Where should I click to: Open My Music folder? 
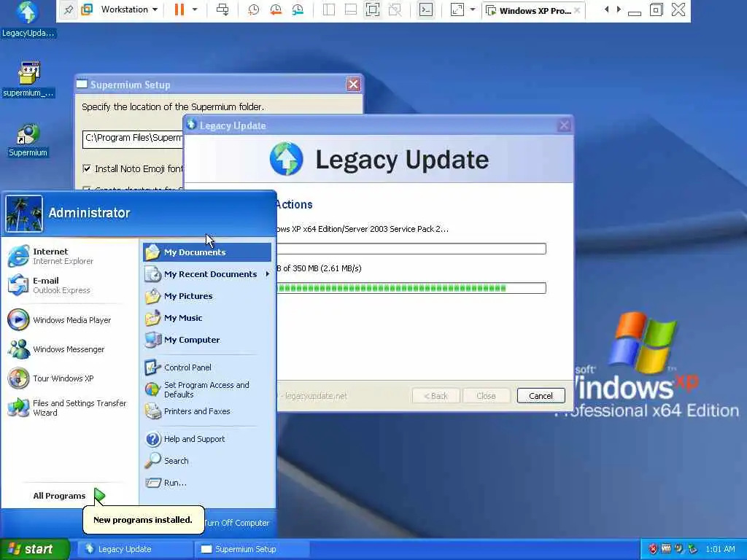click(206, 318)
